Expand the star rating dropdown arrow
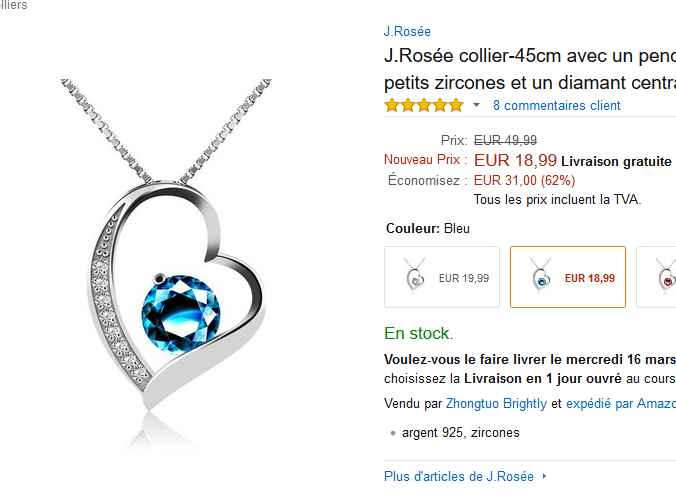Image resolution: width=676 pixels, height=496 pixels. [476, 105]
